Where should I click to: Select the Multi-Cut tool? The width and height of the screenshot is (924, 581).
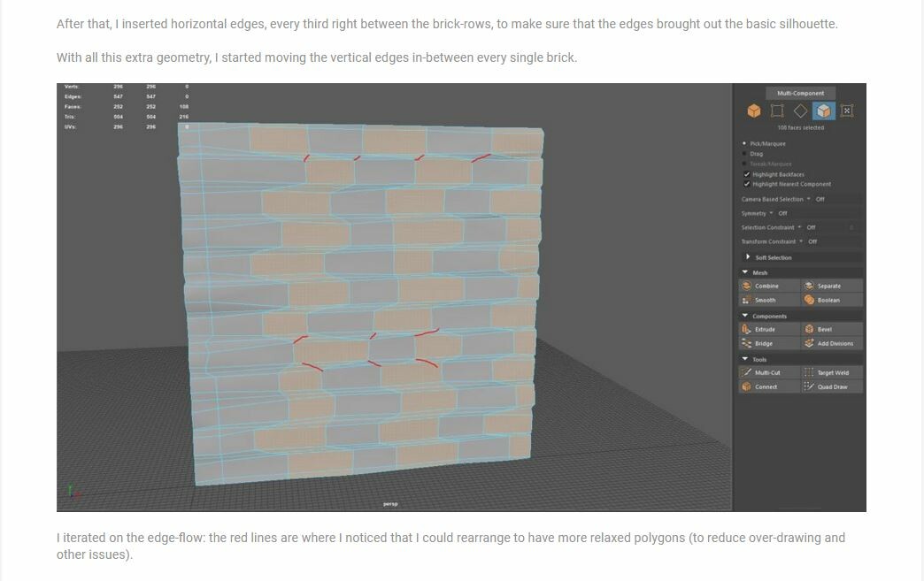point(768,372)
